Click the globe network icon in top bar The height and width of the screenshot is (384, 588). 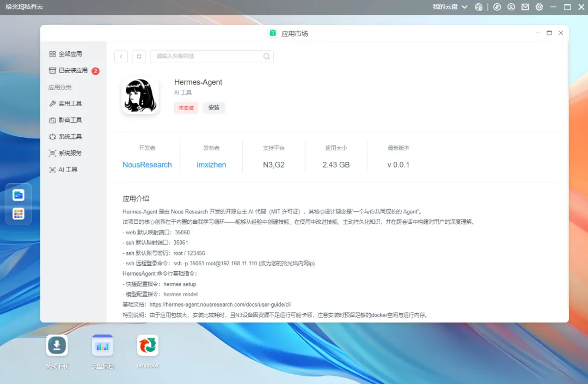coord(479,7)
